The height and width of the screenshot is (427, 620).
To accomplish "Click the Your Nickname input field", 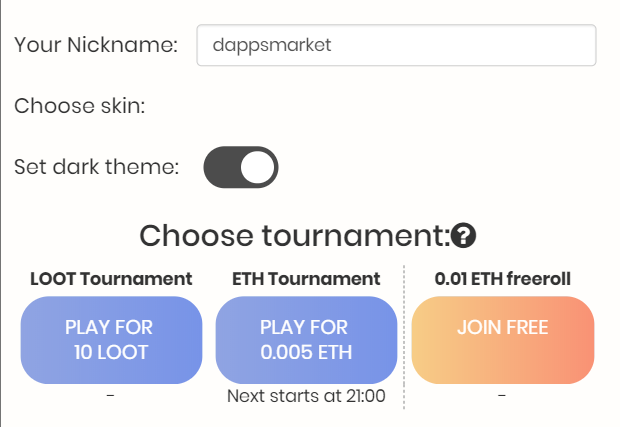I will (x=396, y=45).
